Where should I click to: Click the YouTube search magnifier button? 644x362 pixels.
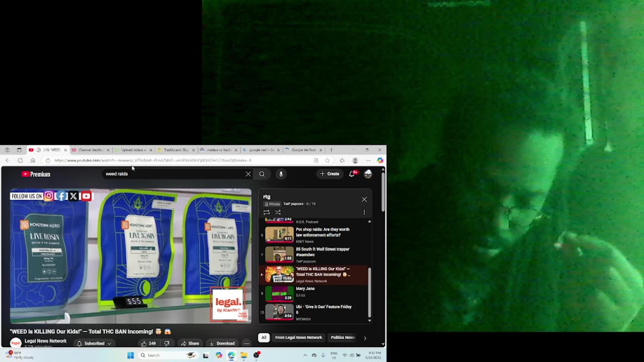[262, 174]
